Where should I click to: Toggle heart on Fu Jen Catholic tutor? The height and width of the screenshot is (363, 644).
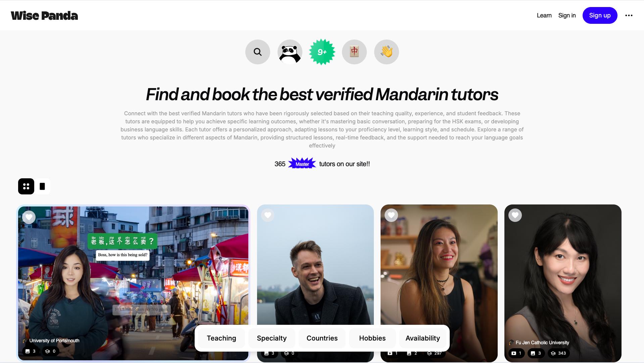pos(515,215)
